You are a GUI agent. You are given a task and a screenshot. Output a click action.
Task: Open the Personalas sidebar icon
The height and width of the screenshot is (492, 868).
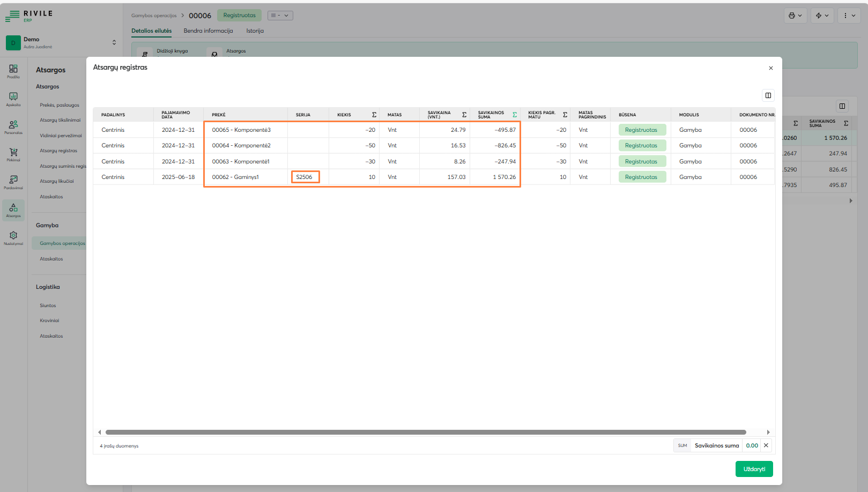click(13, 126)
